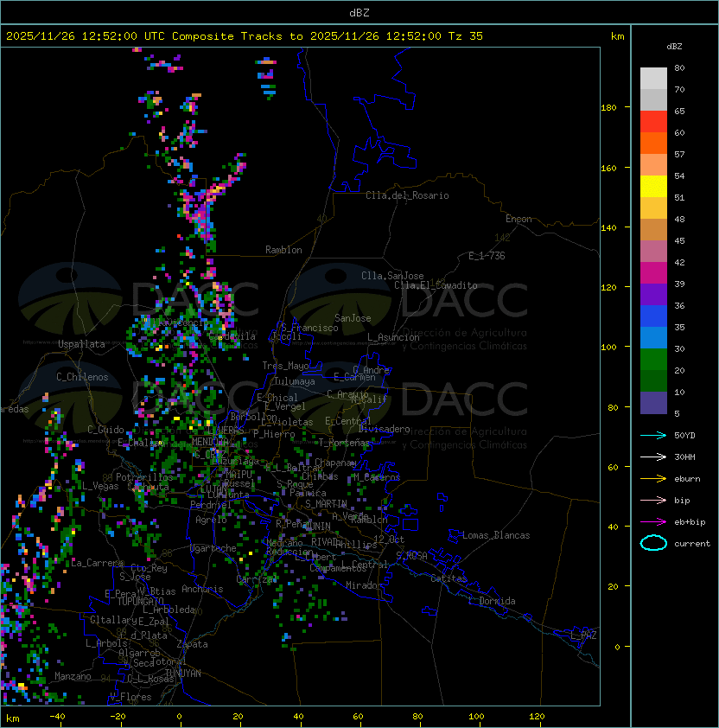Pick the blue 36 dBZ color swatch

point(653,316)
